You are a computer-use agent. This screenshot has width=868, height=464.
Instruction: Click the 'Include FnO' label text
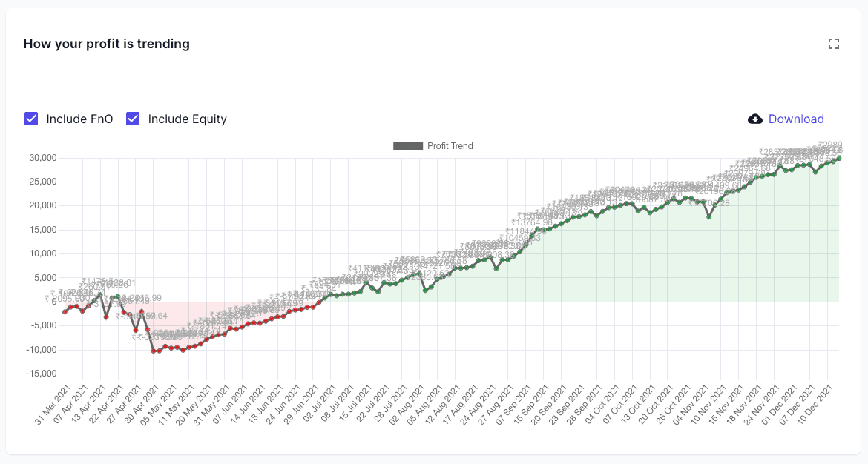(79, 119)
